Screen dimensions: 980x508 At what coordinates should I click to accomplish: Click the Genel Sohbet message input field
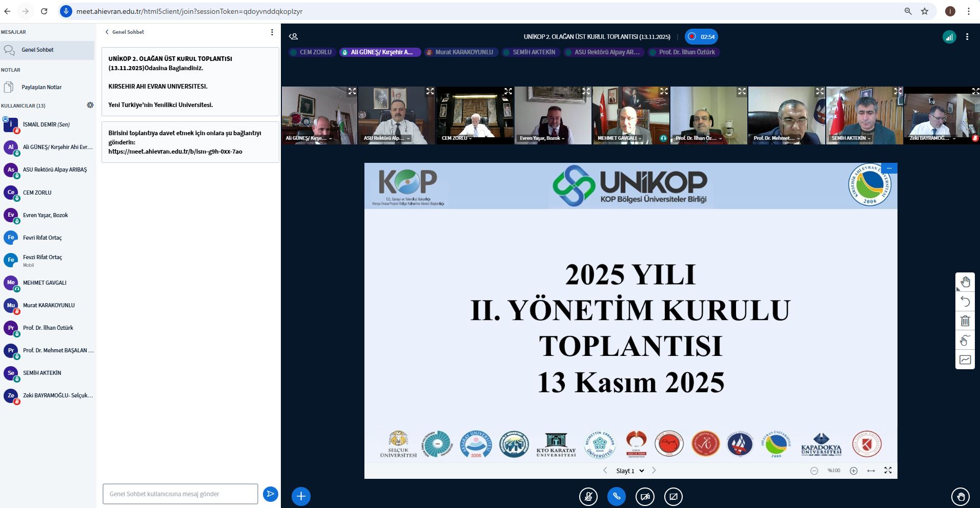point(180,494)
